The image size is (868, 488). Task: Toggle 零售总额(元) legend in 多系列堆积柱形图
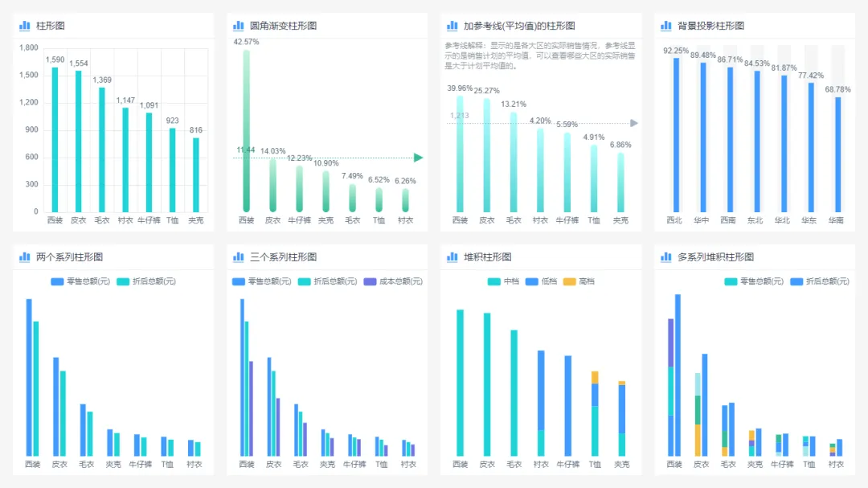pyautogui.click(x=754, y=281)
